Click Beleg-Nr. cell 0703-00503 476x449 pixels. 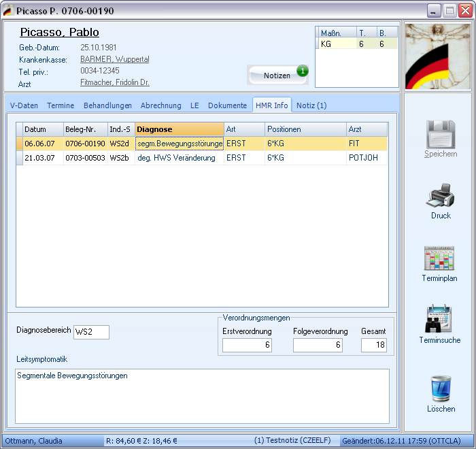tap(86, 158)
